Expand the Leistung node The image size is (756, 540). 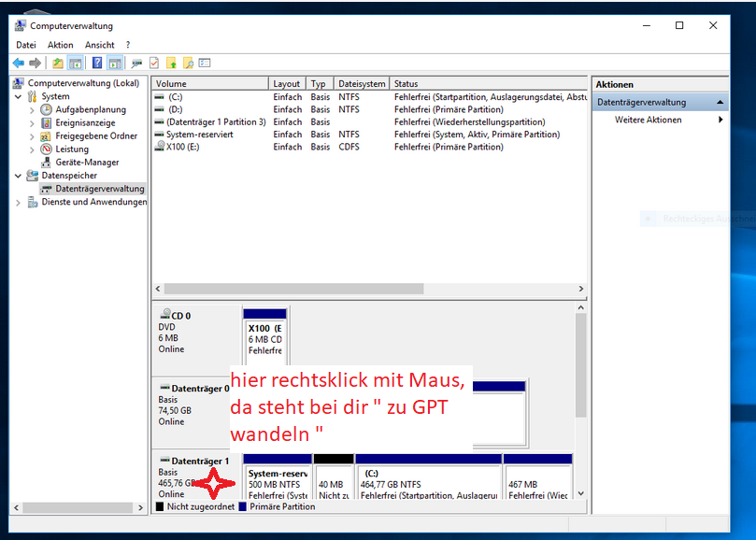point(32,149)
